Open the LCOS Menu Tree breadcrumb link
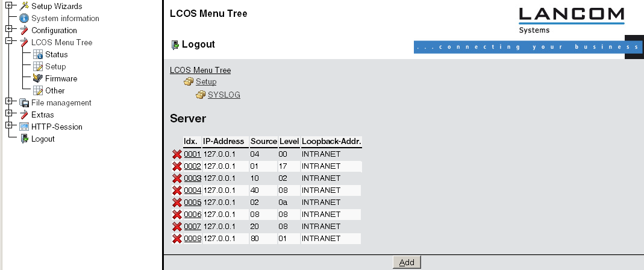The width and height of the screenshot is (644, 270). coord(200,70)
